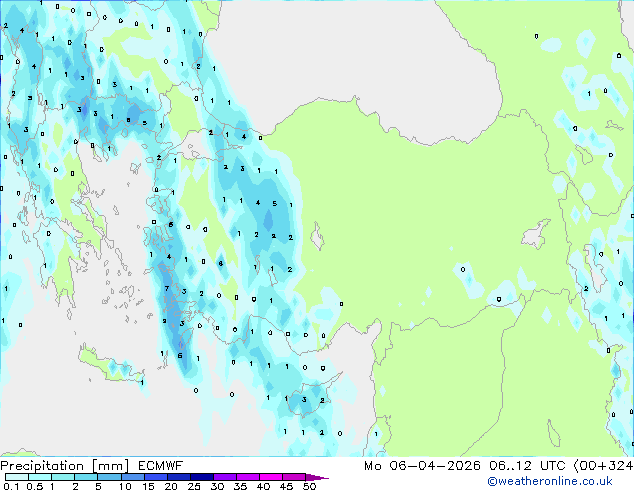
Task: Click the purple arrow tip above 50 mm
Action: coord(317,478)
